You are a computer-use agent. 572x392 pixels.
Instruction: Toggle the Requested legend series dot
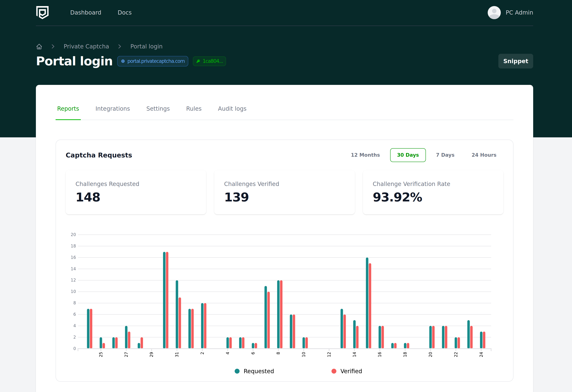237,371
